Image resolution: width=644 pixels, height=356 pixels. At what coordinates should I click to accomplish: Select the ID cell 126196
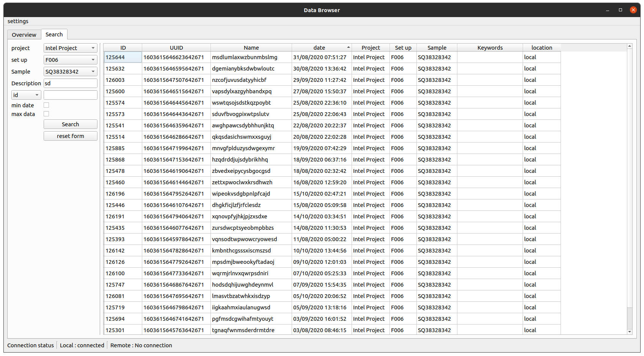123,194
